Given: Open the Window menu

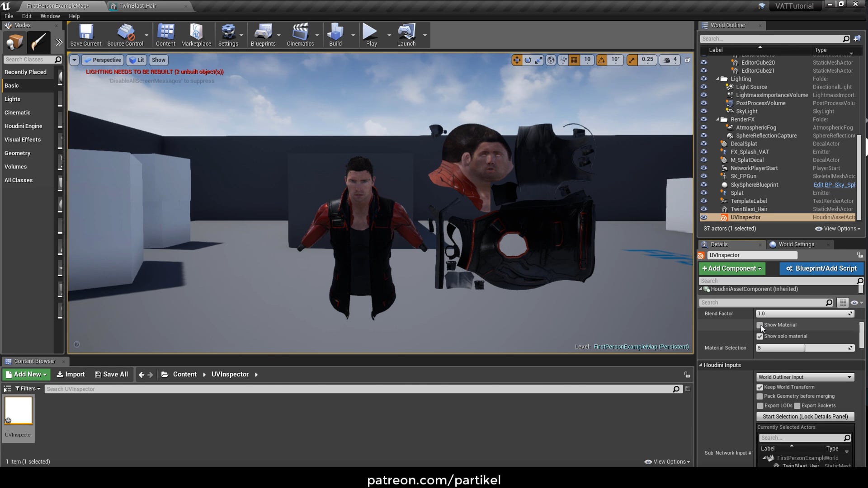Looking at the screenshot, I should 50,16.
